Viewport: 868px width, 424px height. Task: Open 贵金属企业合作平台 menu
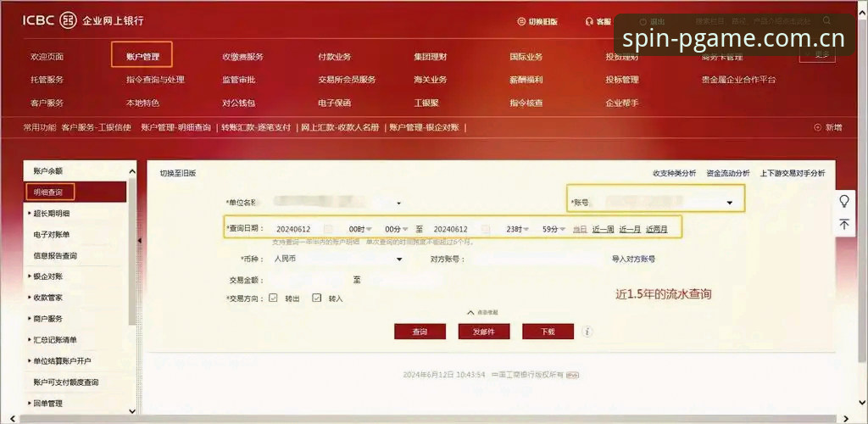739,80
